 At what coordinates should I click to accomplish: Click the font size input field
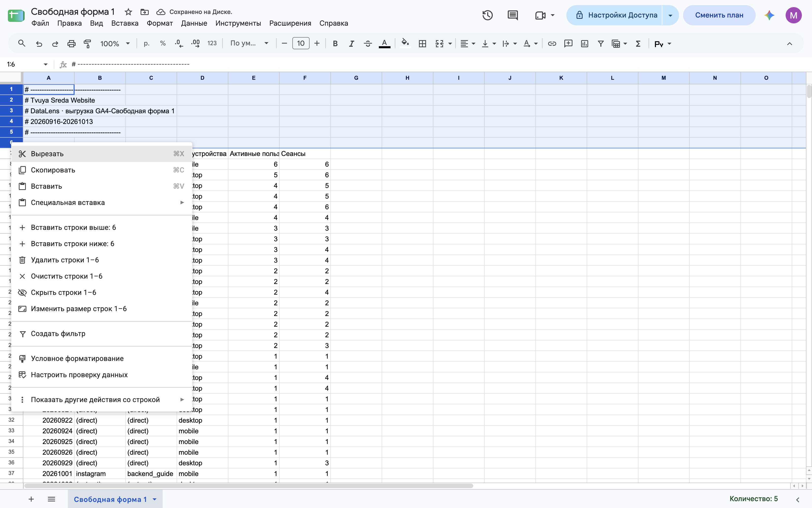pos(301,44)
